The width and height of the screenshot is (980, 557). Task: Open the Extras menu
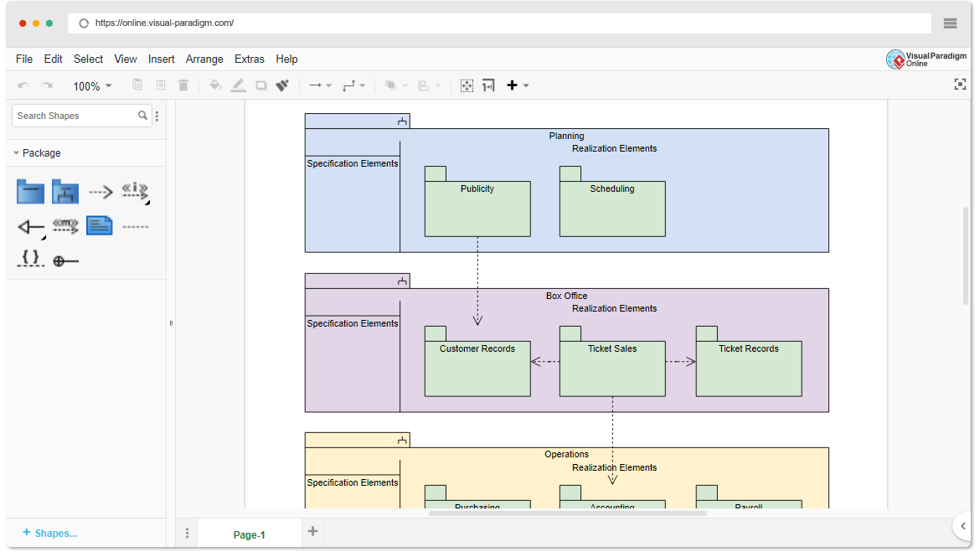click(250, 59)
